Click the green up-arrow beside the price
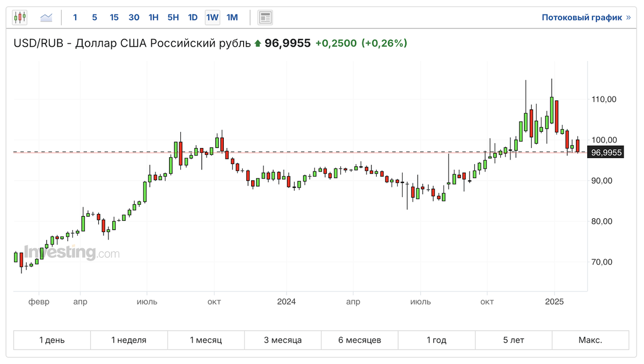 pyautogui.click(x=258, y=44)
